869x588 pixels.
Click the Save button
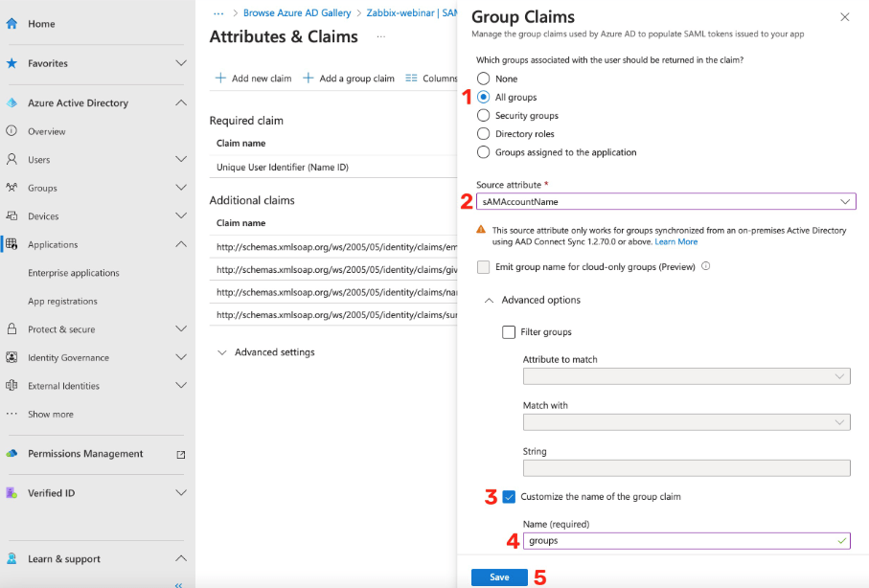coord(499,577)
